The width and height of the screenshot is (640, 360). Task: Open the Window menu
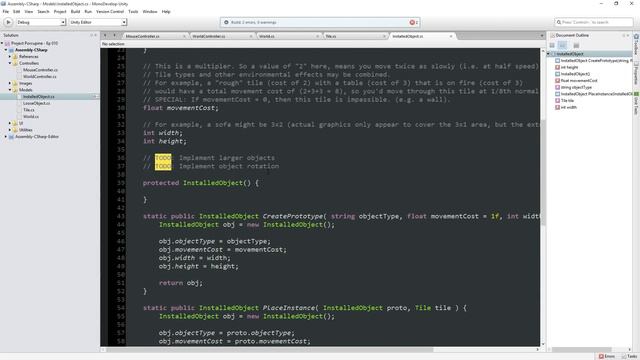(x=150, y=11)
